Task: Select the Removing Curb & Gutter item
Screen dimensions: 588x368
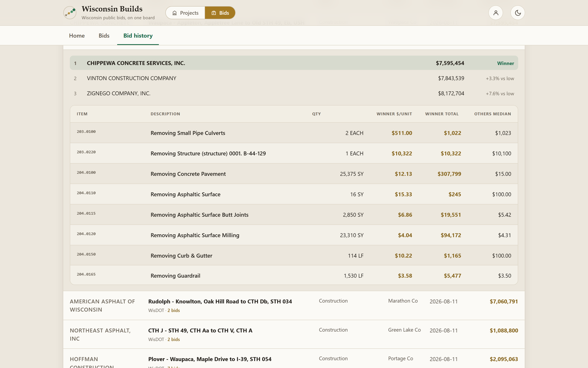Action: coord(294,256)
